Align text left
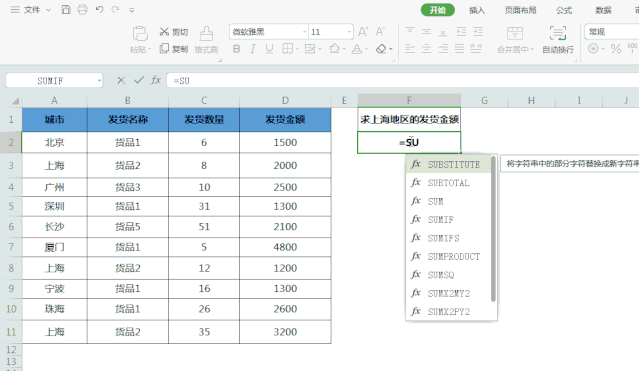Image resolution: width=639 pixels, height=371 pixels. [410, 49]
